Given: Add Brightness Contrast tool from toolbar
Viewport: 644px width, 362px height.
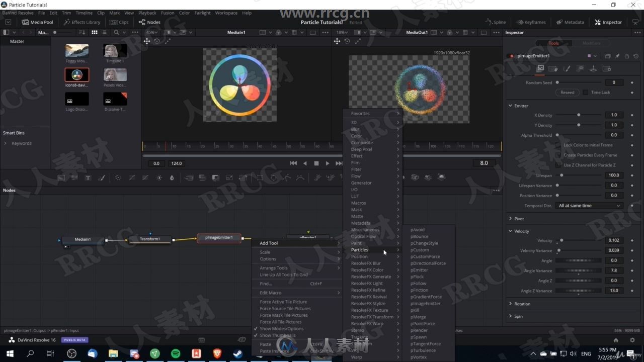Looking at the screenshot, I should click(159, 177).
